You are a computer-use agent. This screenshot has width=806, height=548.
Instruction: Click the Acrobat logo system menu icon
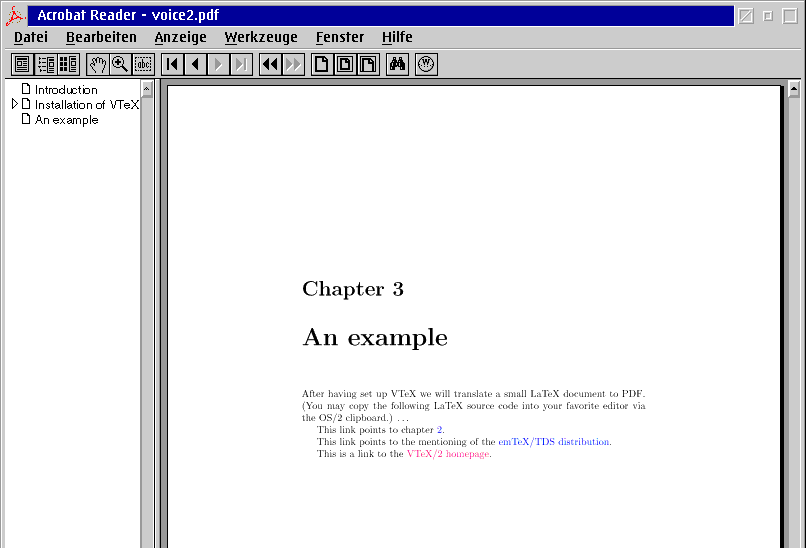[x=15, y=16]
